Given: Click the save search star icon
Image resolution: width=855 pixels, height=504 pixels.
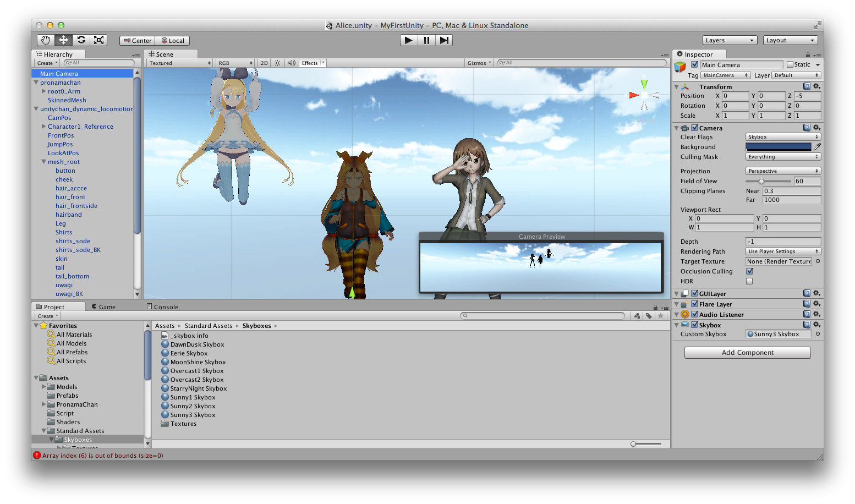Looking at the screenshot, I should (x=661, y=316).
